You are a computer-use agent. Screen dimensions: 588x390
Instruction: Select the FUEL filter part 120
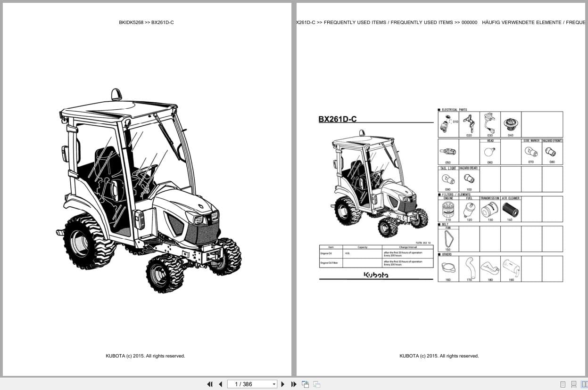tap(469, 209)
